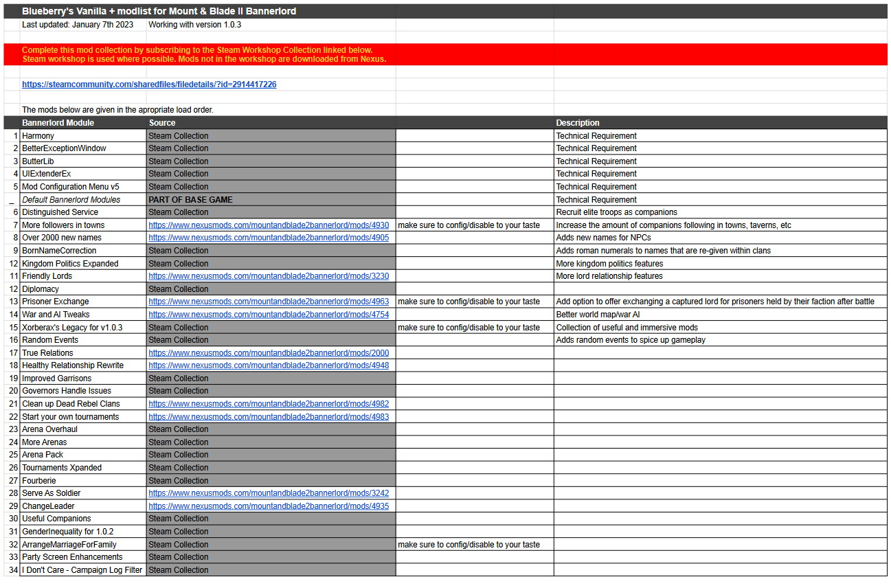Select "More lord relationship features" description
This screenshot has height=588, width=891.
click(609, 276)
